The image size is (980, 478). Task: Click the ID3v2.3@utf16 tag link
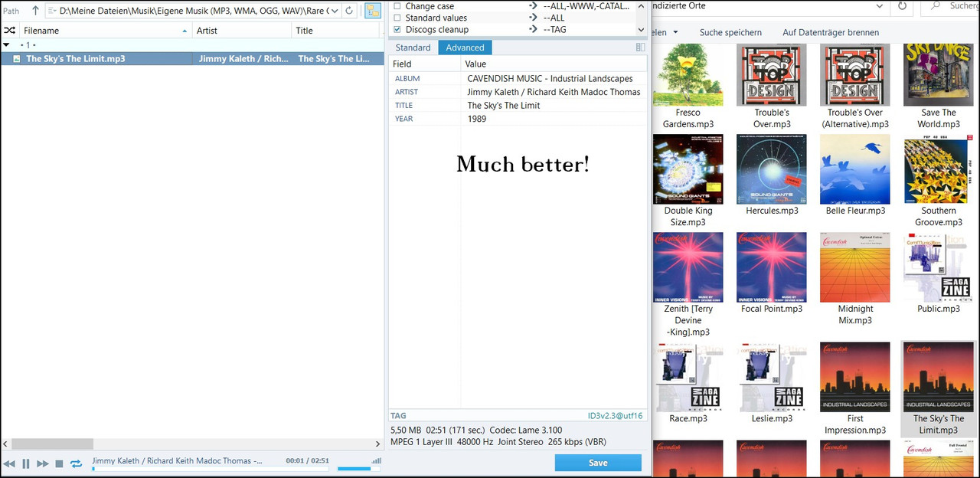(x=615, y=416)
